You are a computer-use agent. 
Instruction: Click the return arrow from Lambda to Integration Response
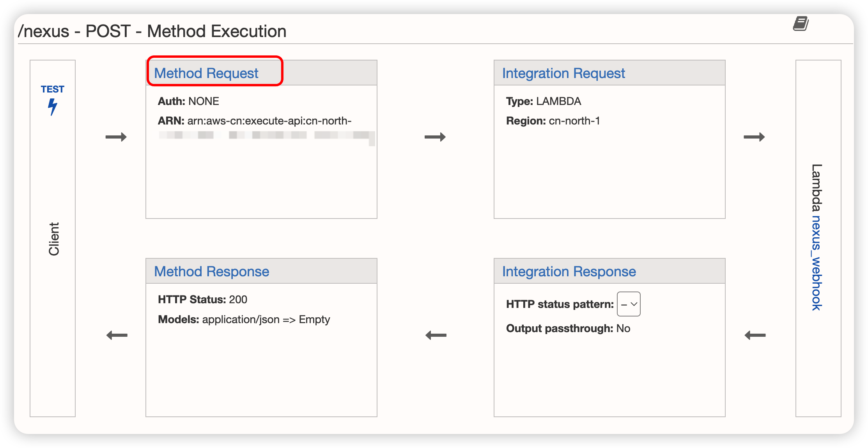pos(755,335)
